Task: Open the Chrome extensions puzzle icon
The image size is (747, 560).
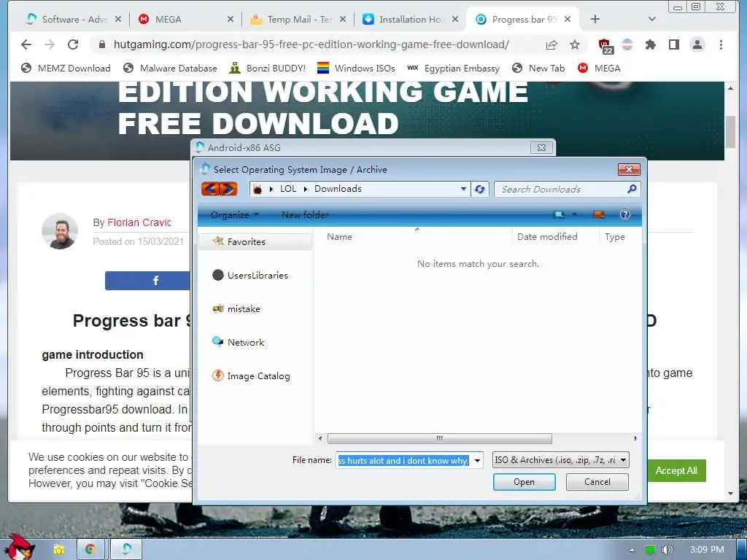Action: coord(650,44)
